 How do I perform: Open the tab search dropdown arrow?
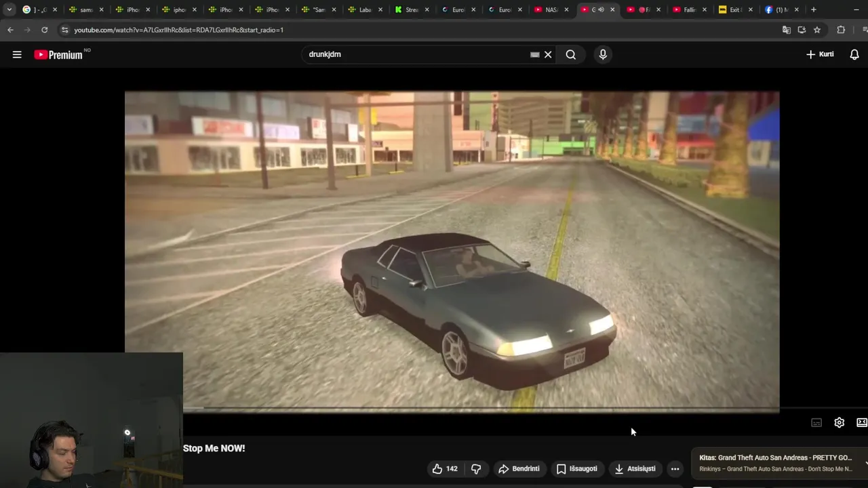(x=9, y=9)
